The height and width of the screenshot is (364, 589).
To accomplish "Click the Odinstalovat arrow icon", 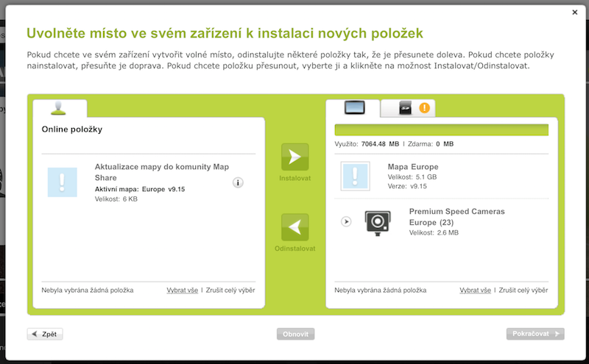I will (x=294, y=226).
